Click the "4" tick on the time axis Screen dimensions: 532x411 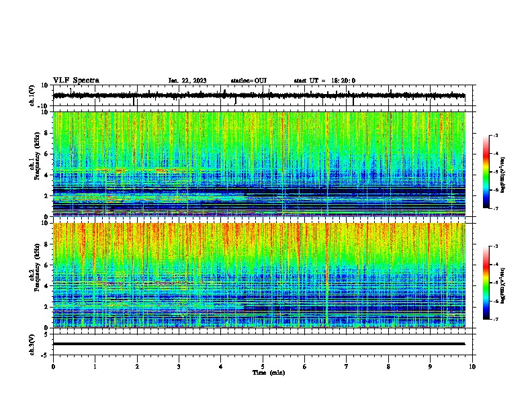[221, 367]
